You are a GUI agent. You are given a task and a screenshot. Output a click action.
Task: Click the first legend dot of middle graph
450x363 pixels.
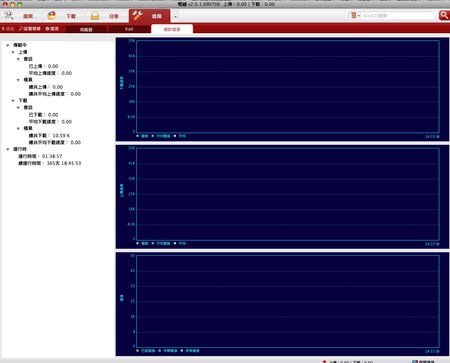[137, 243]
